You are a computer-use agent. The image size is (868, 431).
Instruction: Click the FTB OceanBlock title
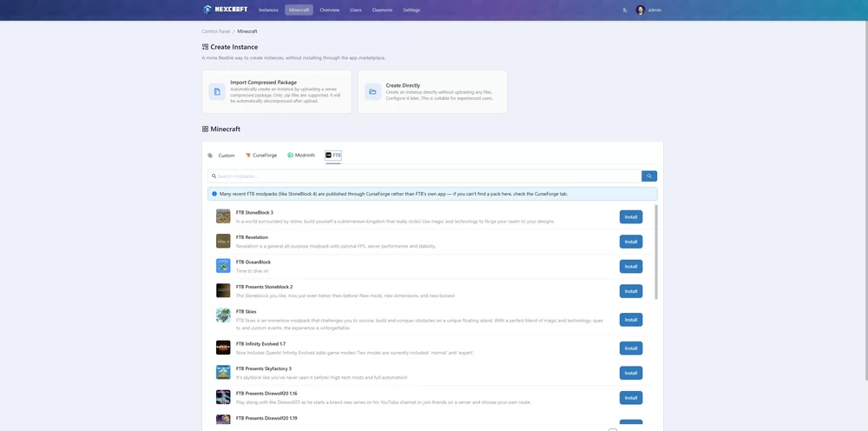(253, 262)
